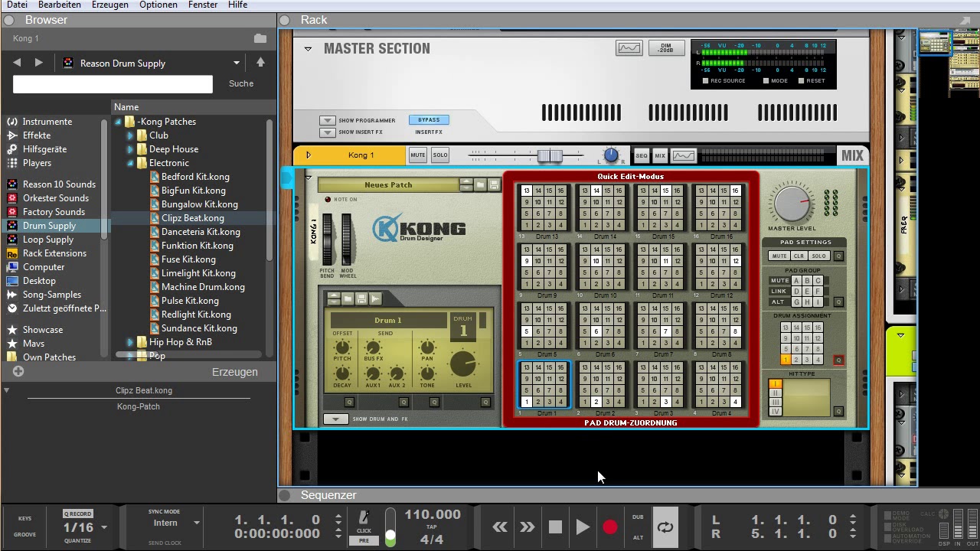Open the Erzeugen menu
Image resolution: width=980 pixels, height=551 pixels.
[x=110, y=5]
